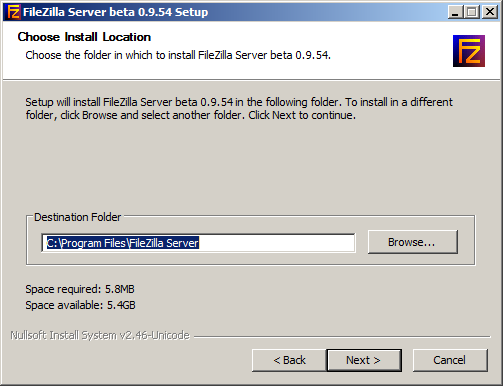This screenshot has width=503, height=386.
Task: Click the setup window title bar text
Action: tap(115, 12)
